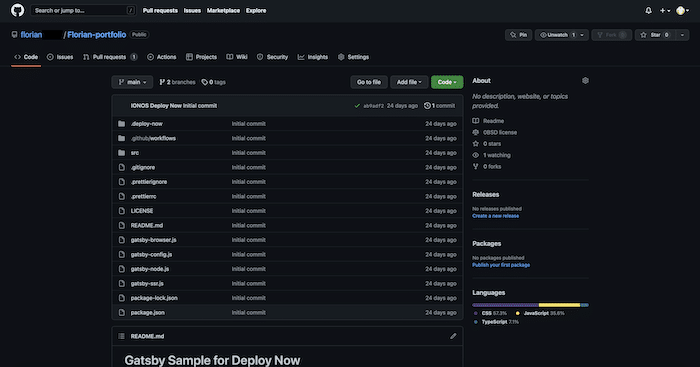700x367 pixels.
Task: Open the package-lock.json file
Action: click(154, 298)
